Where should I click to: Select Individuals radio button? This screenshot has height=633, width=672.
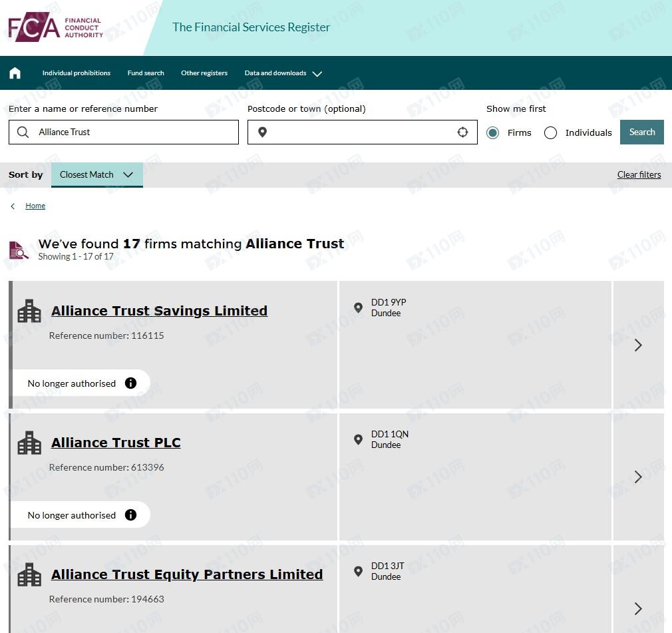tap(550, 133)
